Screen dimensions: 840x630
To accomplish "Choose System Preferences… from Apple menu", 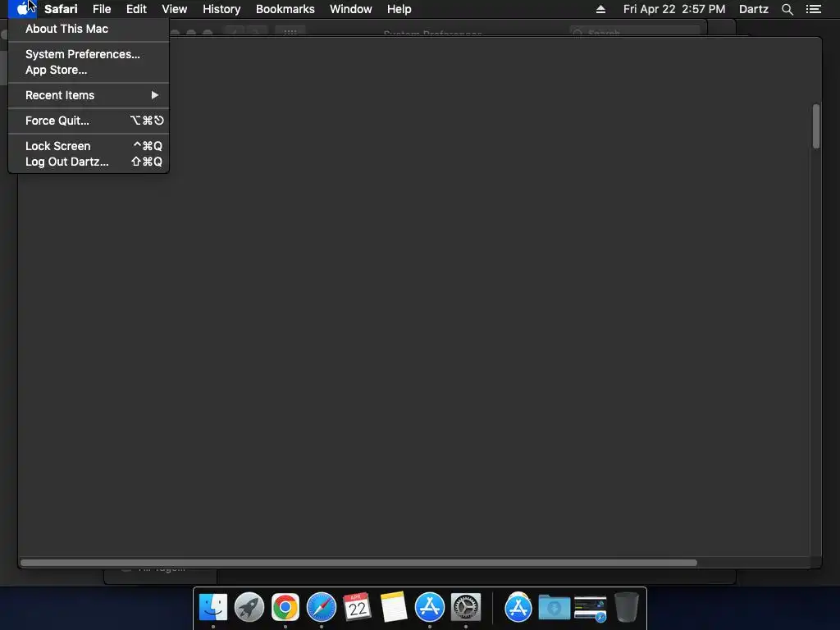I will [x=89, y=54].
